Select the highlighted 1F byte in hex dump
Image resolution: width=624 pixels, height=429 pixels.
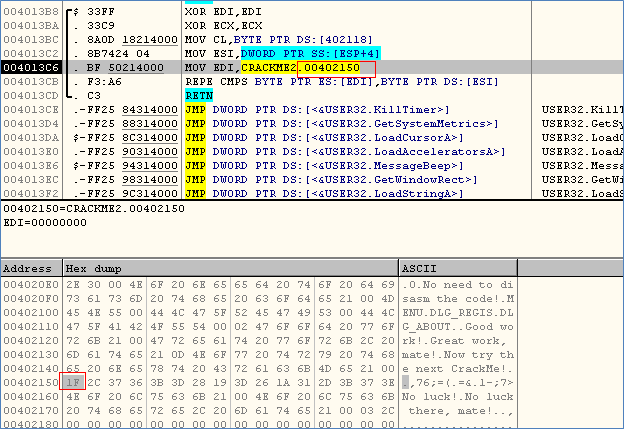click(71, 382)
